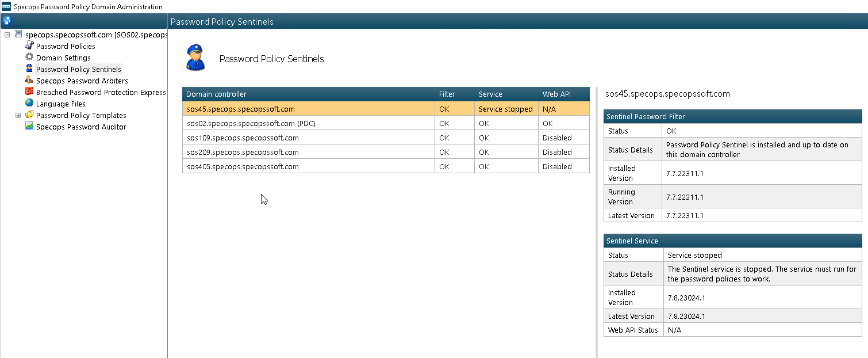Open Breached Password Protection Express
Image resolution: width=868 pixels, height=358 pixels.
pos(101,92)
